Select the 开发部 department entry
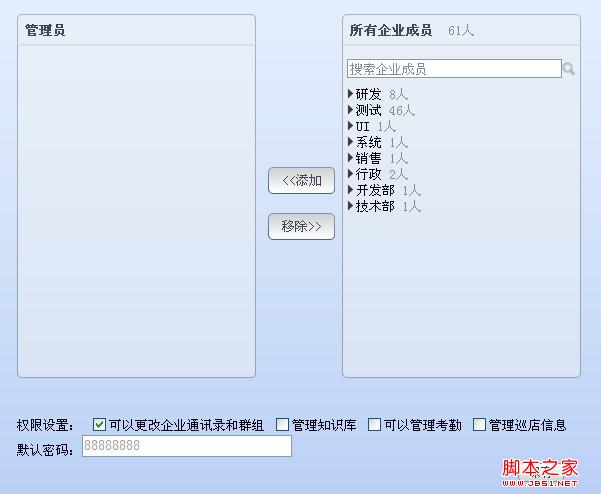Screen dimensions: 601x494 375,190
